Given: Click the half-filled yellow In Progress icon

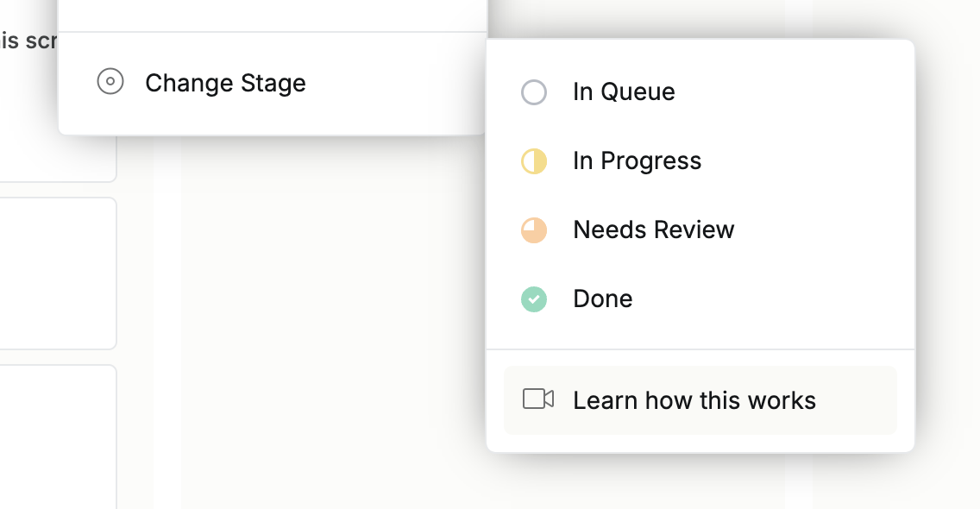Looking at the screenshot, I should 534,161.
